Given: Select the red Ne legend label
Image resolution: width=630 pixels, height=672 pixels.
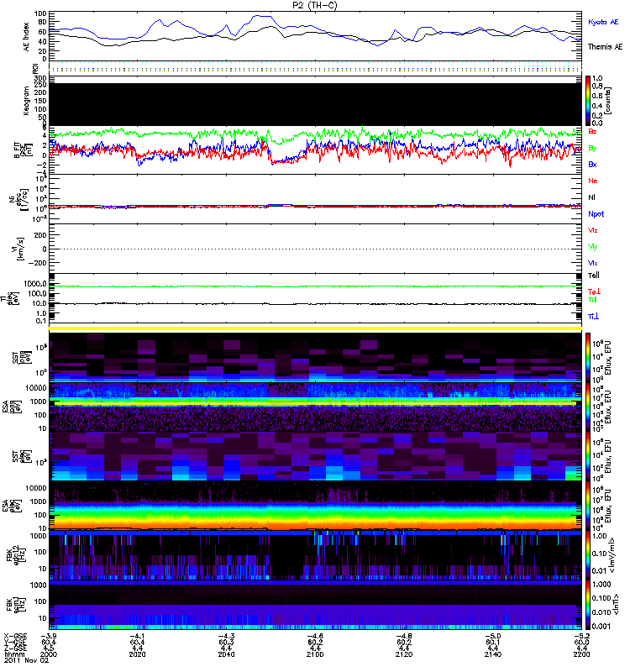Looking at the screenshot, I should 593,181.
